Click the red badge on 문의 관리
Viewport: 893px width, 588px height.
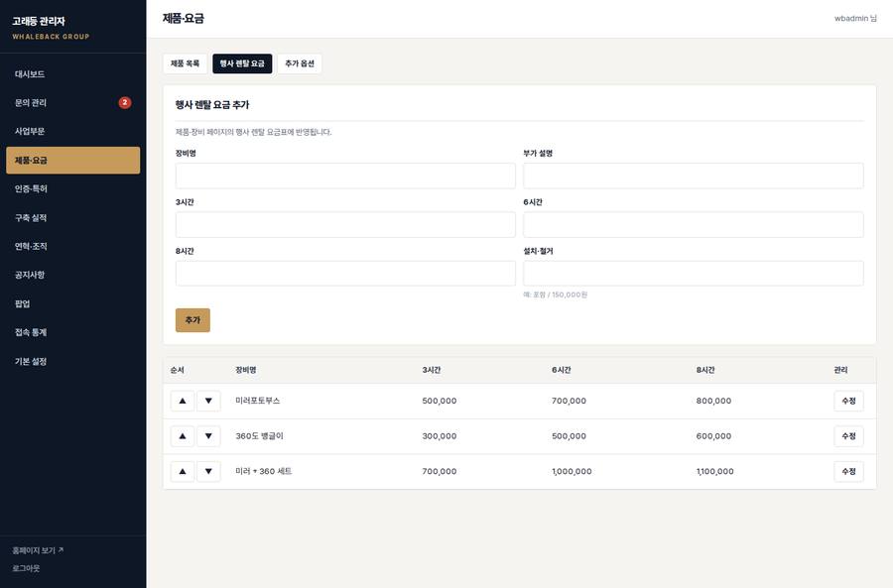click(125, 102)
